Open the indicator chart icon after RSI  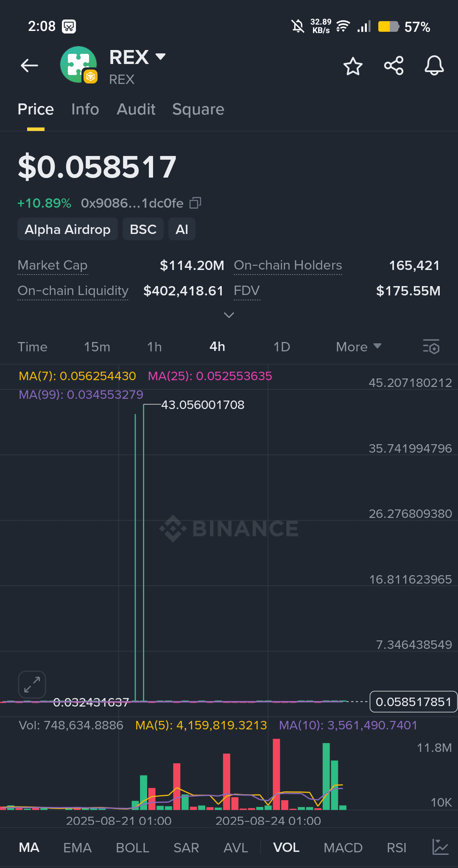pyautogui.click(x=440, y=847)
